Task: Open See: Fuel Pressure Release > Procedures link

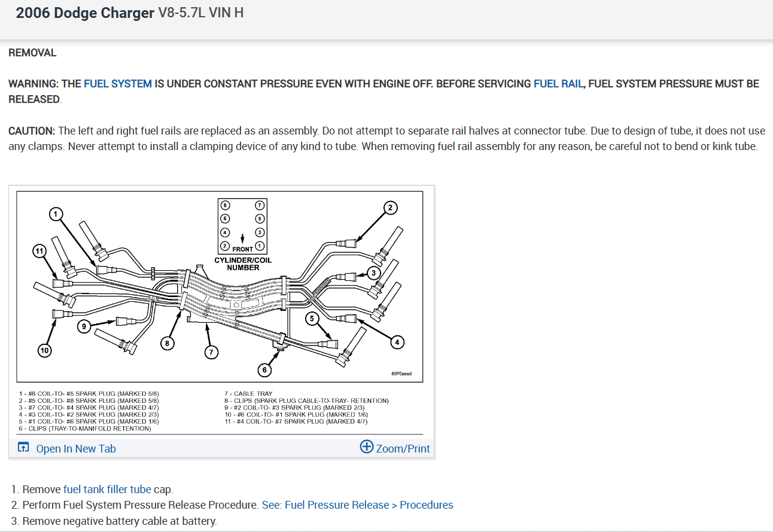Action: click(x=357, y=505)
